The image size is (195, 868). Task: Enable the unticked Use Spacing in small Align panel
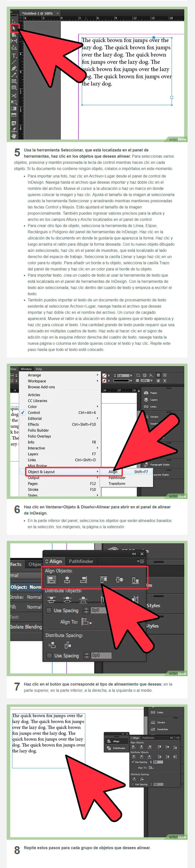click(x=133, y=784)
